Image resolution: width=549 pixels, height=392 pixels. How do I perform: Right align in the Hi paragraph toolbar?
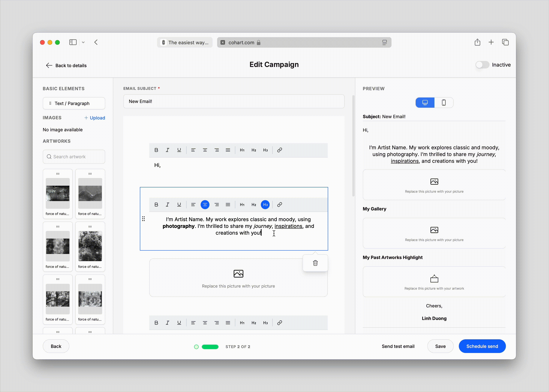point(217,150)
